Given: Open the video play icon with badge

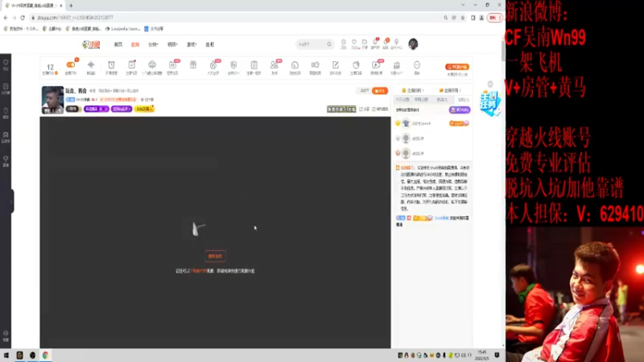Looking at the screenshot, I should [x=376, y=65].
